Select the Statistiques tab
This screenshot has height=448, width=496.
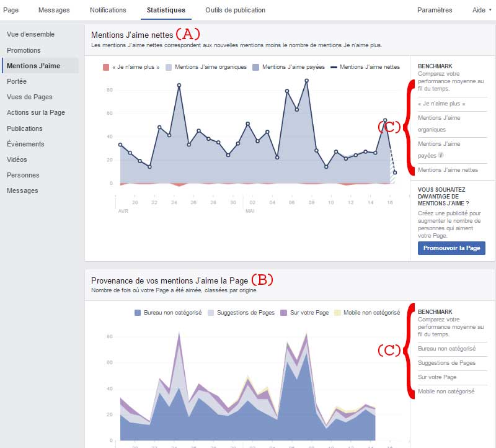[166, 10]
